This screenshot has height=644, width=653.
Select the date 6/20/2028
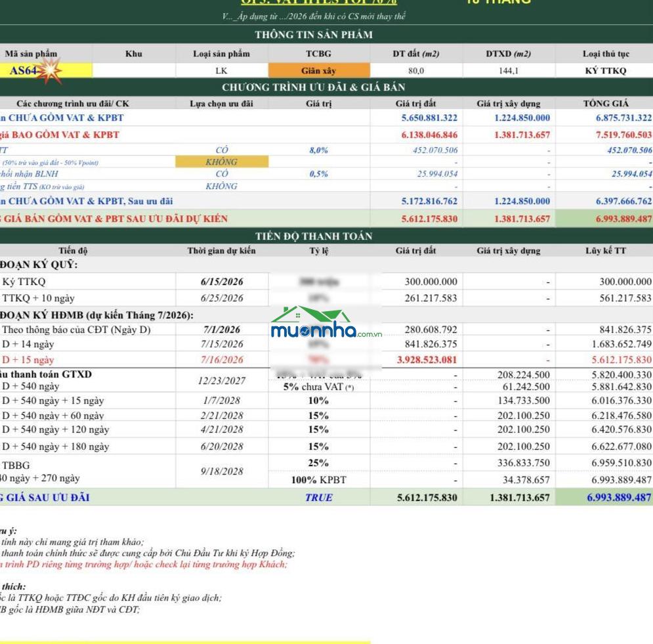pos(222,446)
